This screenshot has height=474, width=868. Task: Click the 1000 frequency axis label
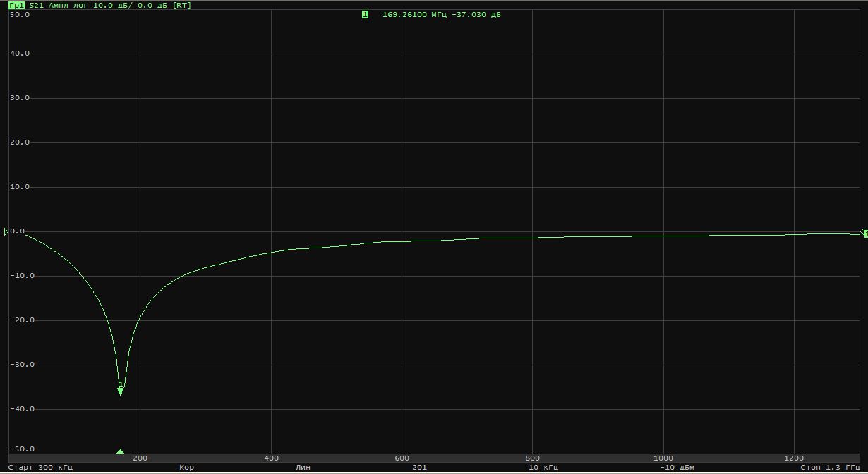pyautogui.click(x=663, y=458)
